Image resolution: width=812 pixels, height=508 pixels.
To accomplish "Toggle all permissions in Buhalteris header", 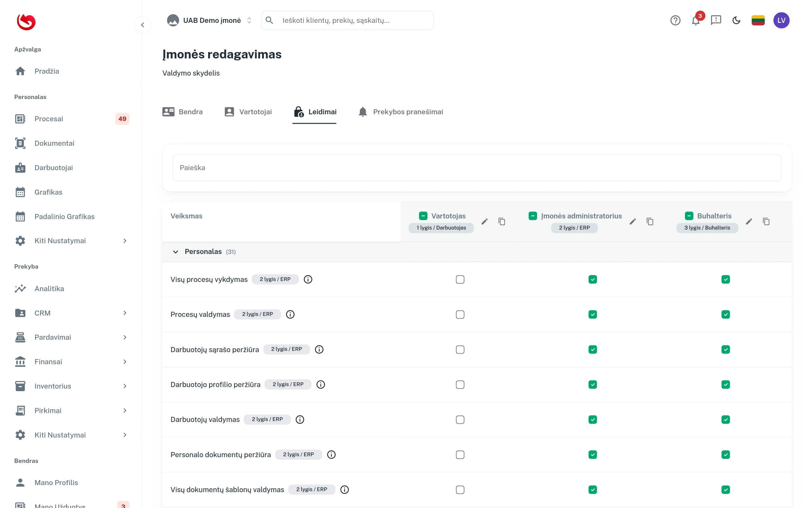I will pyautogui.click(x=689, y=216).
